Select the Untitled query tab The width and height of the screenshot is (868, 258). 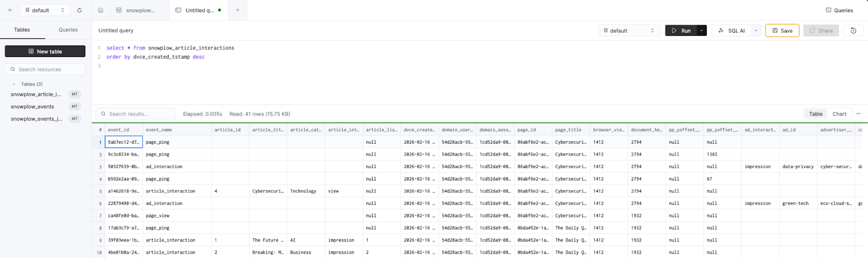point(198,10)
